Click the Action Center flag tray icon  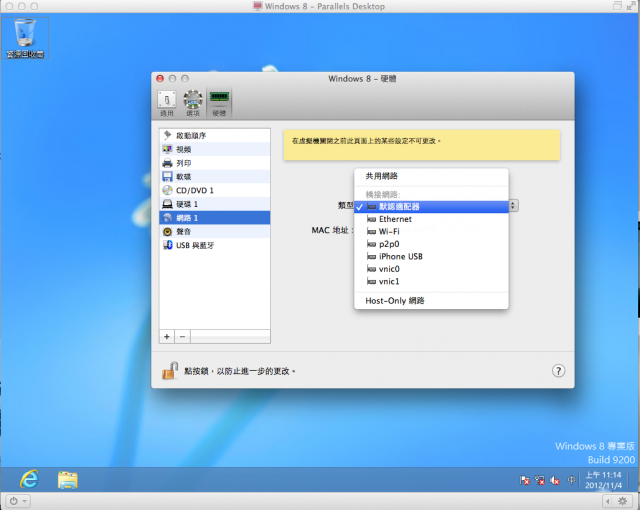(x=524, y=480)
